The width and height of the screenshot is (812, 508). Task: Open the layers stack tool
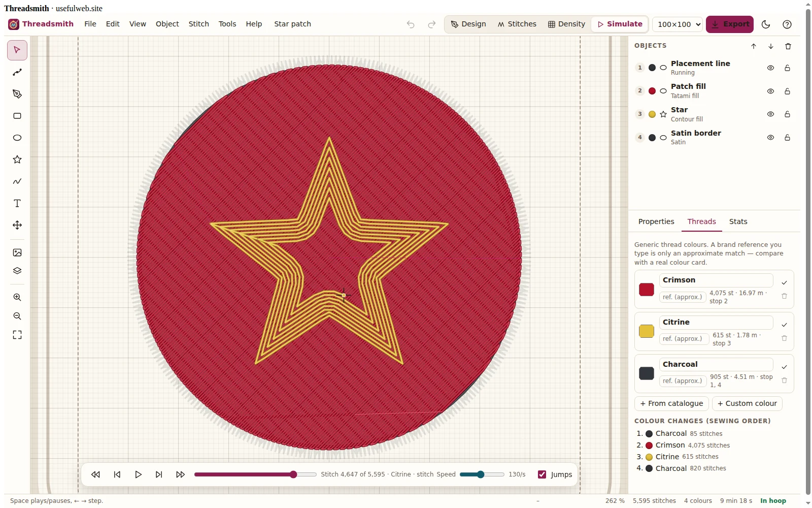pyautogui.click(x=17, y=271)
